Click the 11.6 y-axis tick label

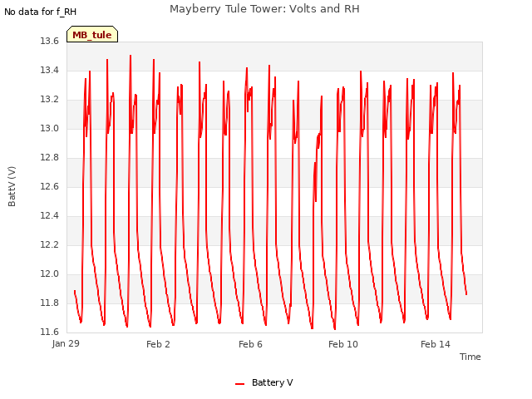50,332
